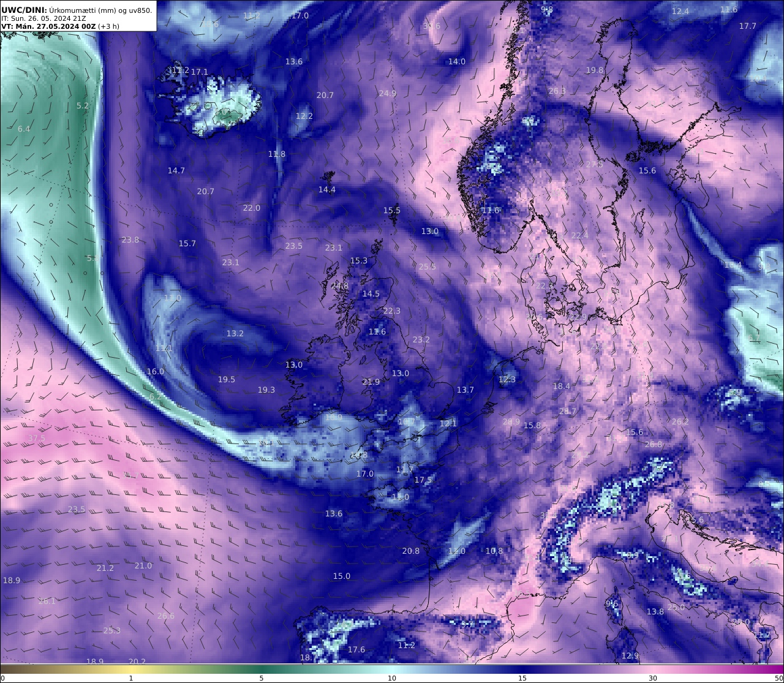Click the map value '19.3'
The image size is (784, 683).
click(x=266, y=390)
